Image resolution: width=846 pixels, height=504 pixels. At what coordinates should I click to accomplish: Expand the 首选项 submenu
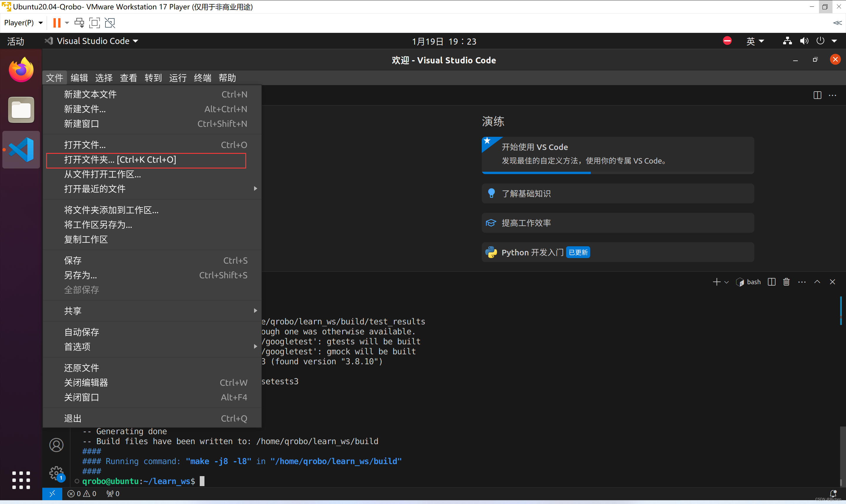(x=152, y=346)
